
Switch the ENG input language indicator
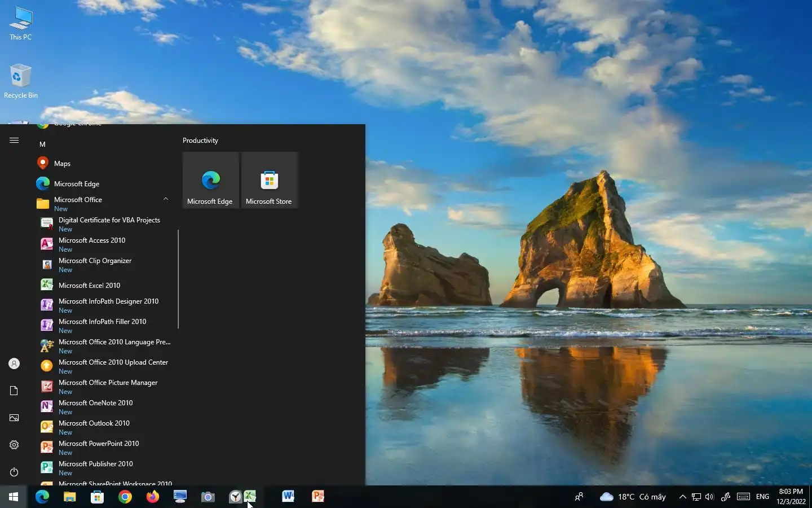point(763,497)
